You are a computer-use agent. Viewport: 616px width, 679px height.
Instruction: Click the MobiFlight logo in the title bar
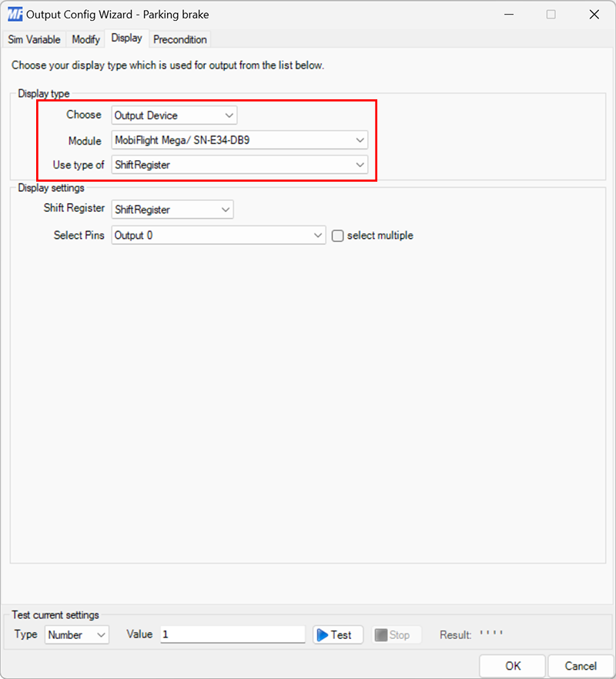coord(14,14)
